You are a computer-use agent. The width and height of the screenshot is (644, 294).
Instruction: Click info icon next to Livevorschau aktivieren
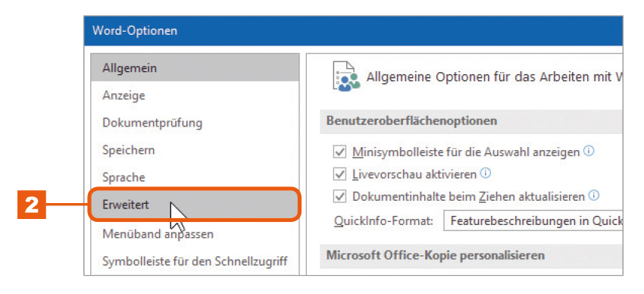point(486,174)
